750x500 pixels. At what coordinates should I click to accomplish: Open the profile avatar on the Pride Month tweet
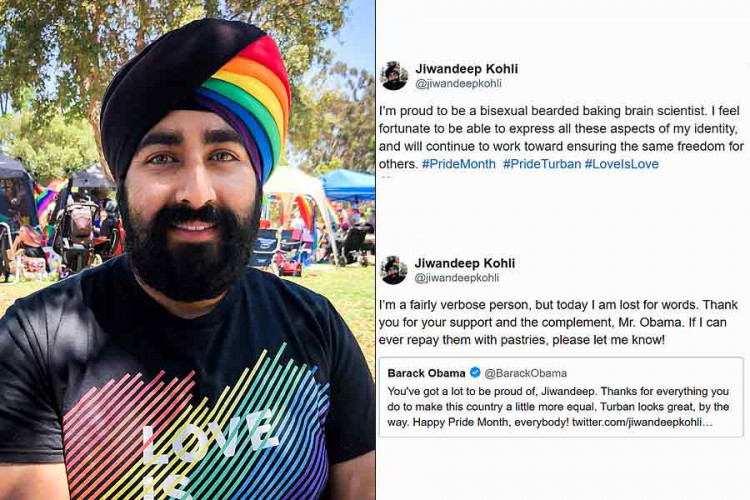click(x=394, y=76)
